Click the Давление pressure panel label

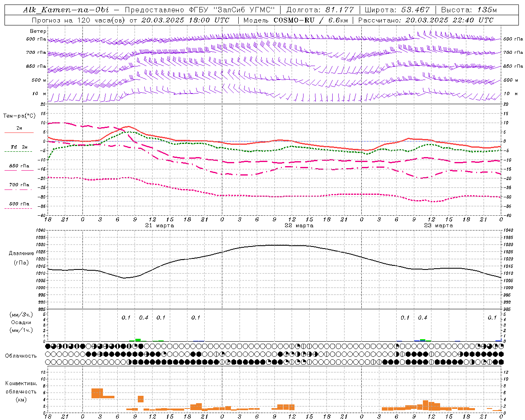(21, 253)
